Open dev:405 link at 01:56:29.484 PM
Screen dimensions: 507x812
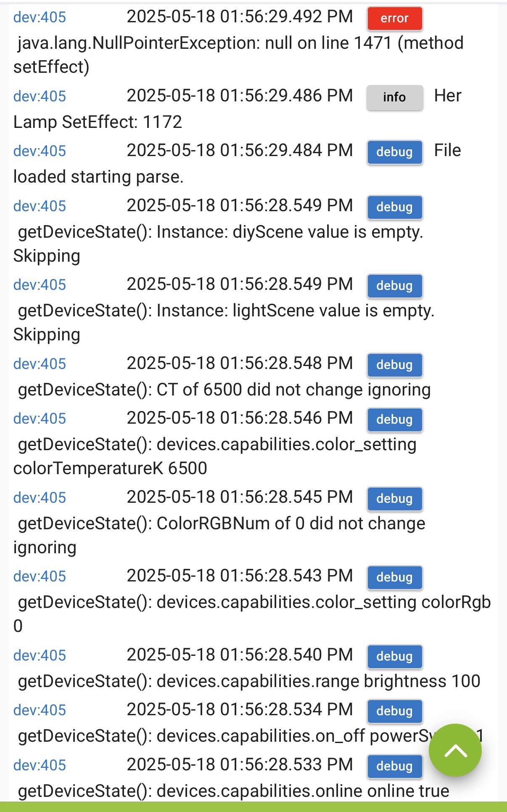click(40, 151)
